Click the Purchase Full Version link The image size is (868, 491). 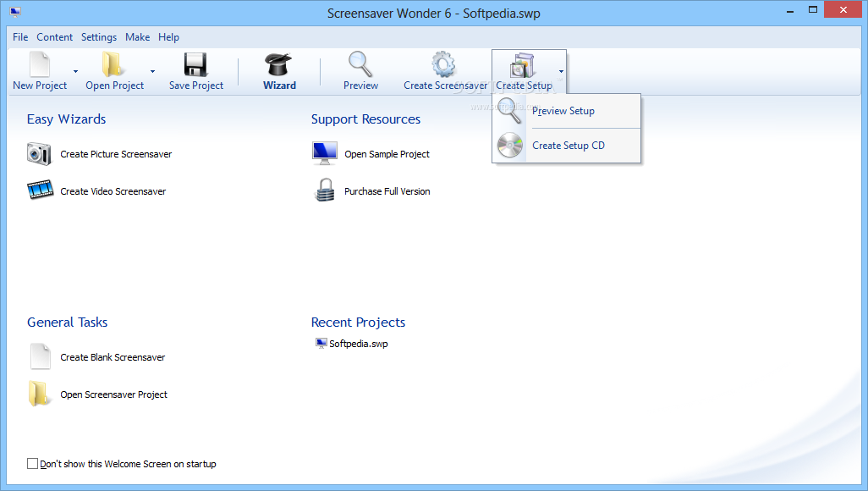click(387, 191)
